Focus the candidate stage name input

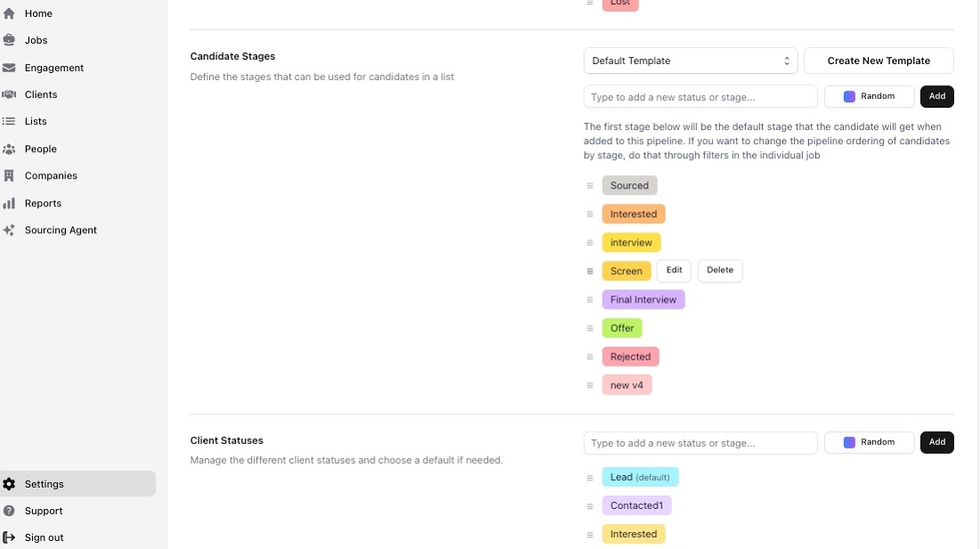point(700,96)
